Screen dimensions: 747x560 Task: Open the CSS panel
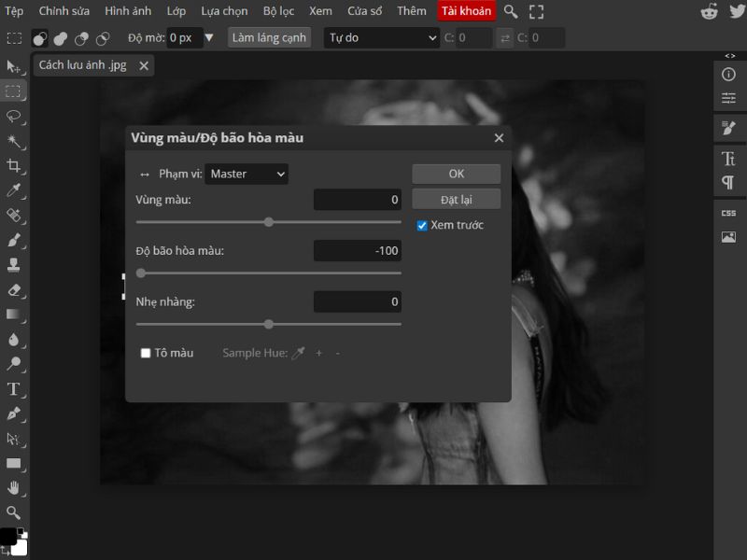(x=728, y=213)
